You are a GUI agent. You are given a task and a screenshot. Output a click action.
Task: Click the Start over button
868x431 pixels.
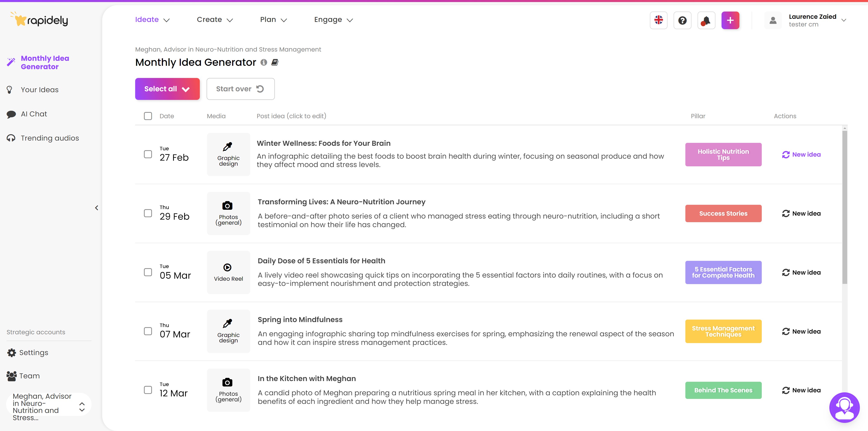point(240,89)
